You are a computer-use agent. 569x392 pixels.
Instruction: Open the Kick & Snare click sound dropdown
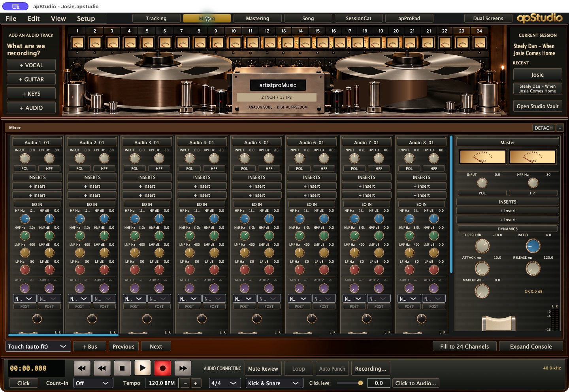tap(274, 383)
